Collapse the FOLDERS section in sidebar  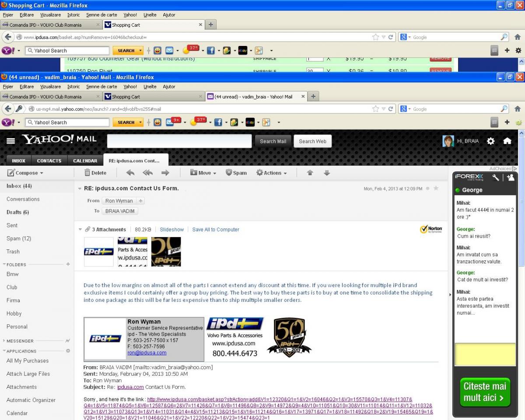[4, 265]
